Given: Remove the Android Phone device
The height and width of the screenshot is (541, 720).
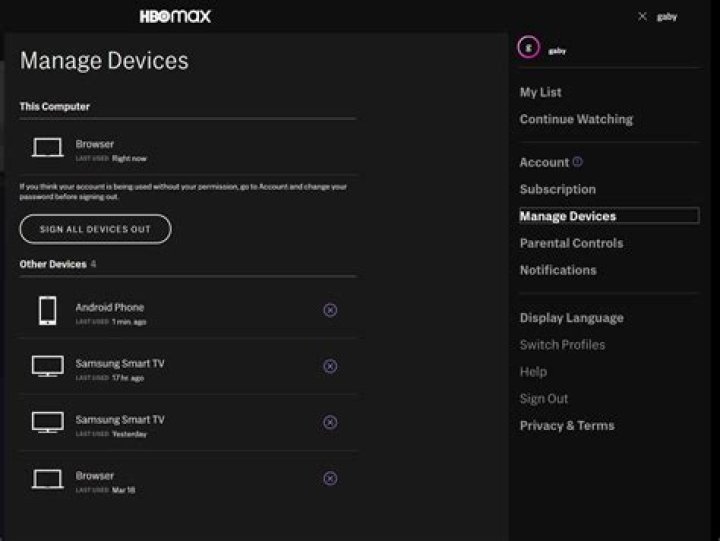Looking at the screenshot, I should [330, 310].
